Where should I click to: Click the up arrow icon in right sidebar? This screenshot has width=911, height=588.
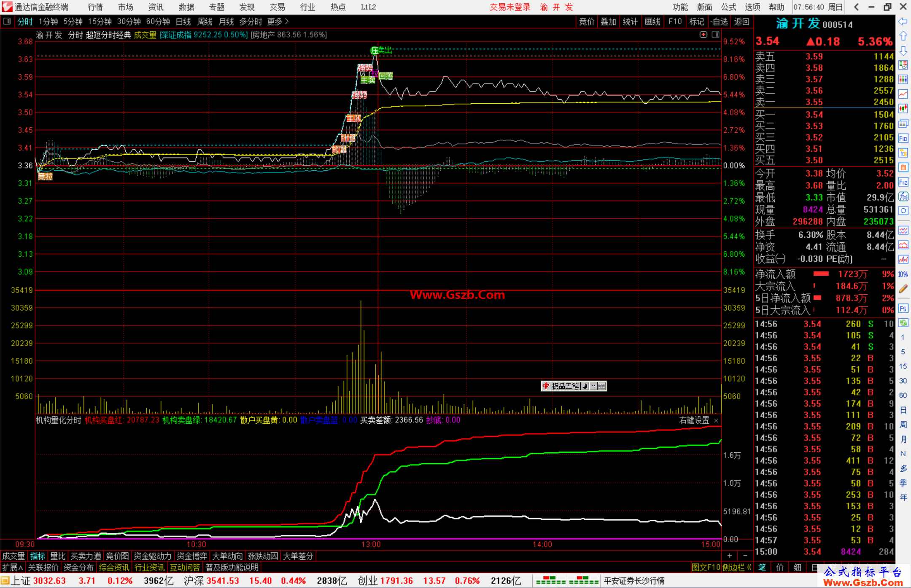click(903, 36)
